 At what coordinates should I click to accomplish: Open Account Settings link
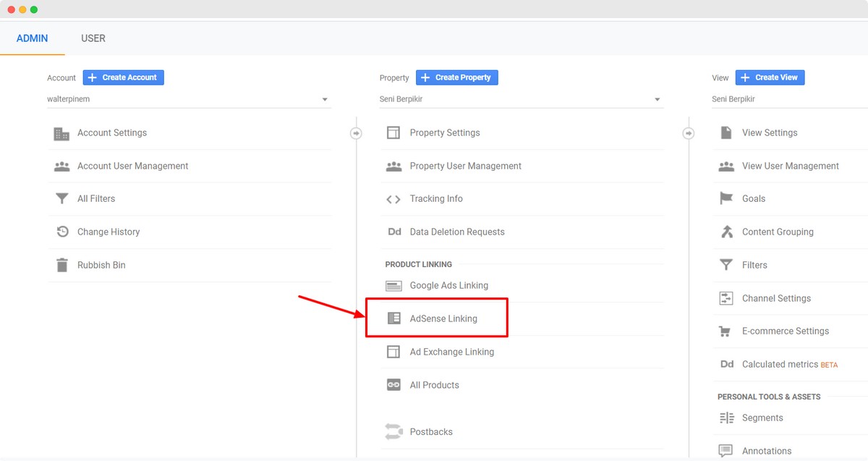(112, 133)
